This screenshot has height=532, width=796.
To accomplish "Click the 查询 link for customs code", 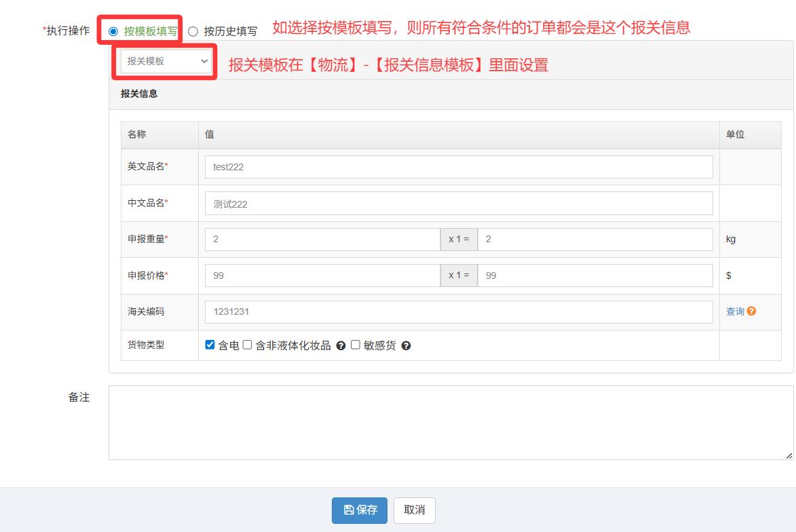I will [735, 311].
